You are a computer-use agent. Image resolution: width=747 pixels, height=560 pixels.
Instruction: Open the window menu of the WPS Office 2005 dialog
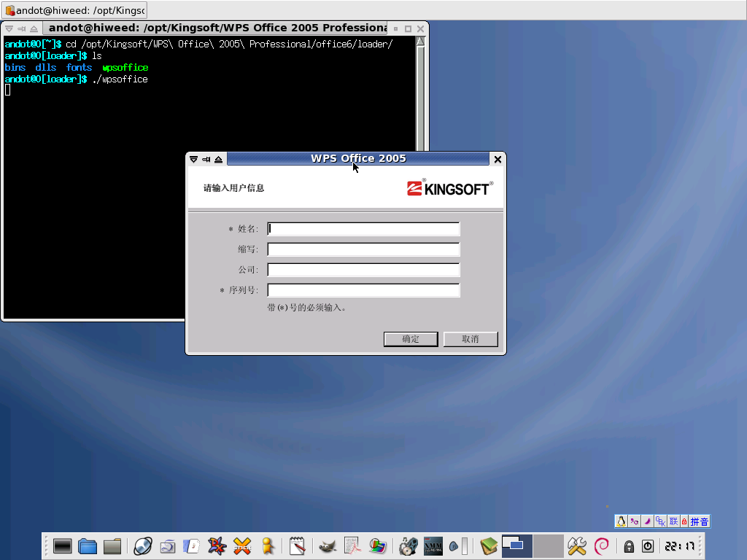pyautogui.click(x=193, y=159)
